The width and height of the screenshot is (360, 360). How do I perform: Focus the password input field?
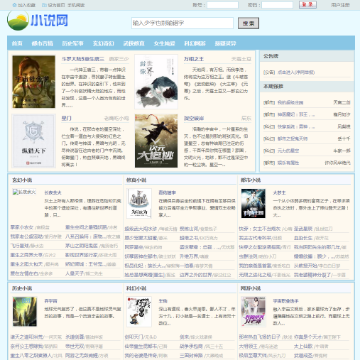point(277,5)
